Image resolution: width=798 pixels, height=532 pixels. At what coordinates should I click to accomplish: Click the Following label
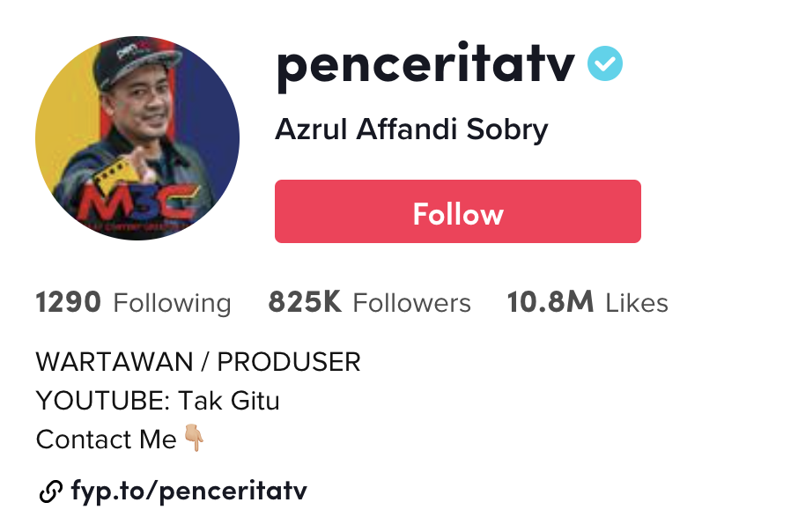[172, 303]
